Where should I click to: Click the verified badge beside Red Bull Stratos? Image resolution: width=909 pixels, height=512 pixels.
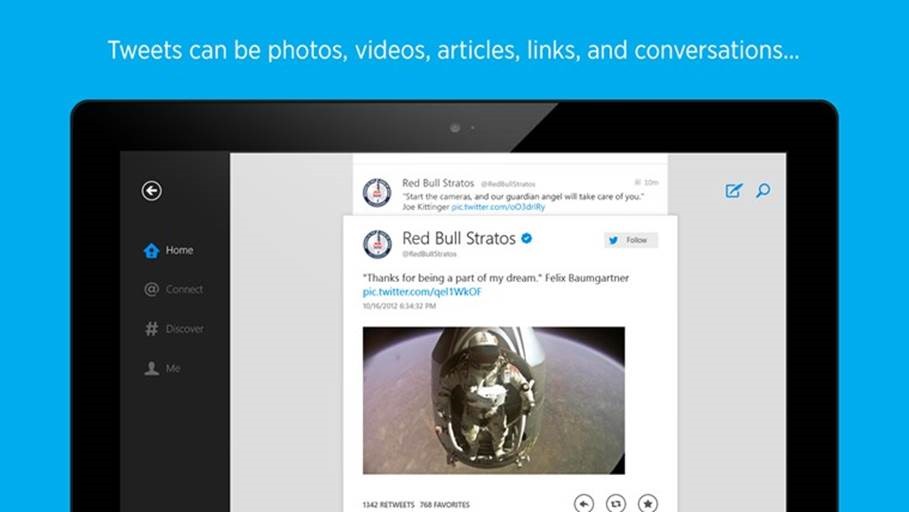(x=526, y=238)
